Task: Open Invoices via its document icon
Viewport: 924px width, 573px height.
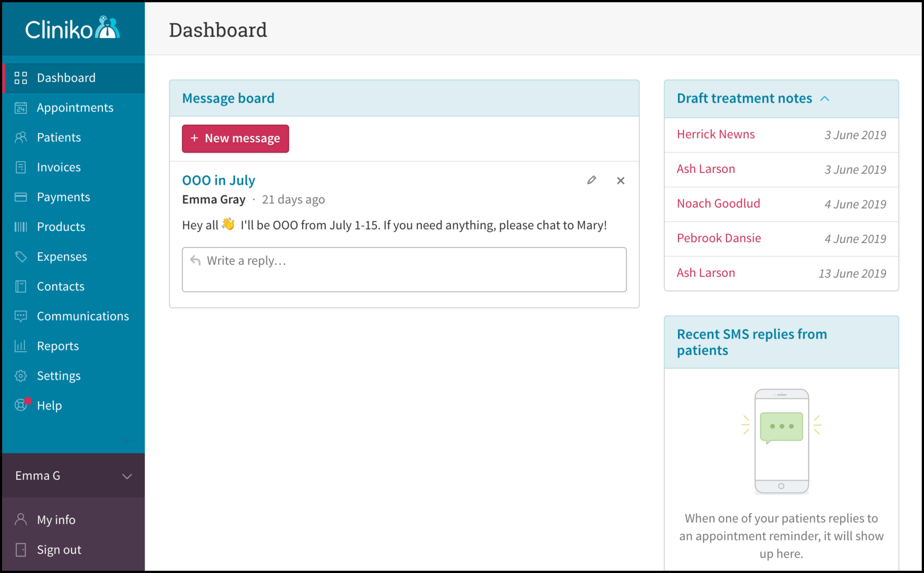Action: 21,167
